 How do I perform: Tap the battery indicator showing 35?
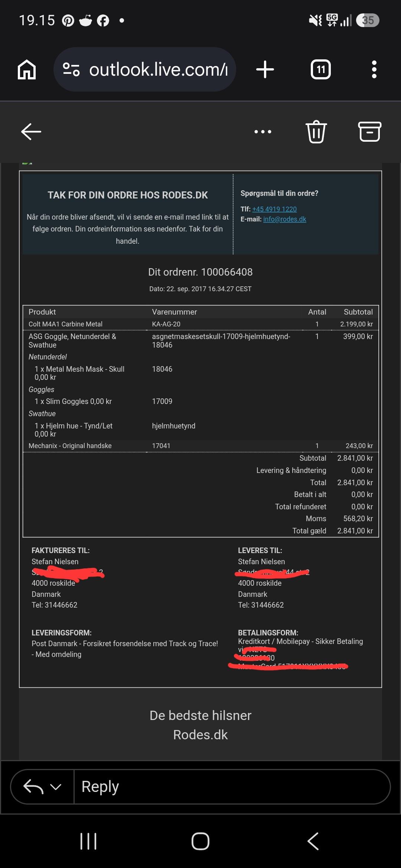(x=368, y=20)
